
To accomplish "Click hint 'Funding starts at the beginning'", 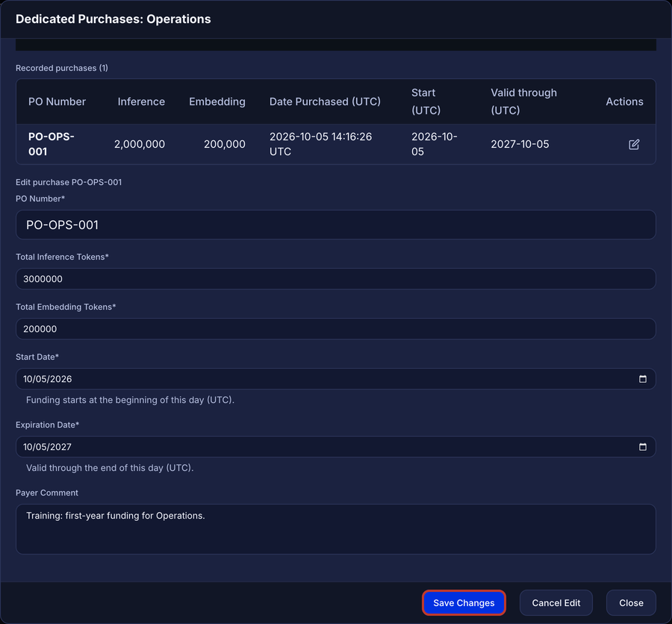I will click(x=130, y=400).
